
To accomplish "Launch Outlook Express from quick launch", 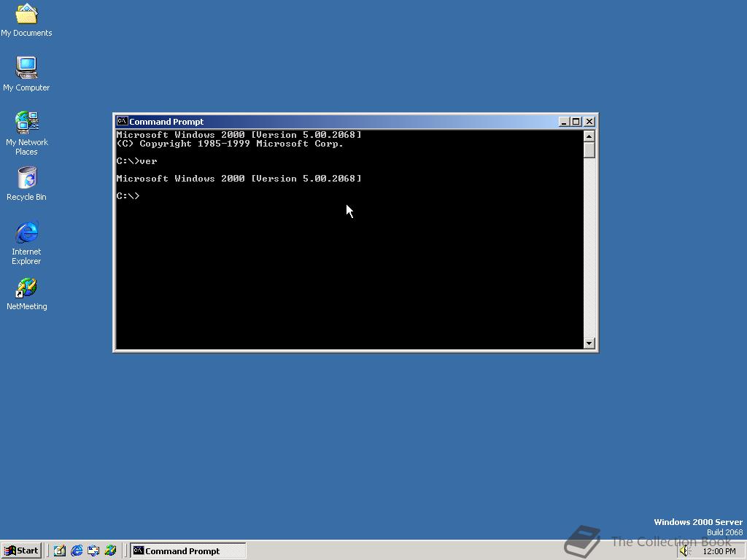I will point(93,551).
